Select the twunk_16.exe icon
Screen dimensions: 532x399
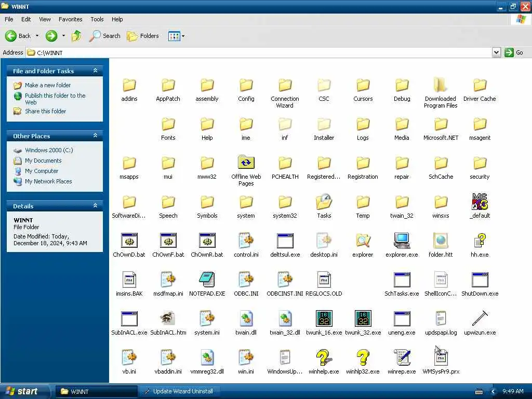tap(324, 318)
